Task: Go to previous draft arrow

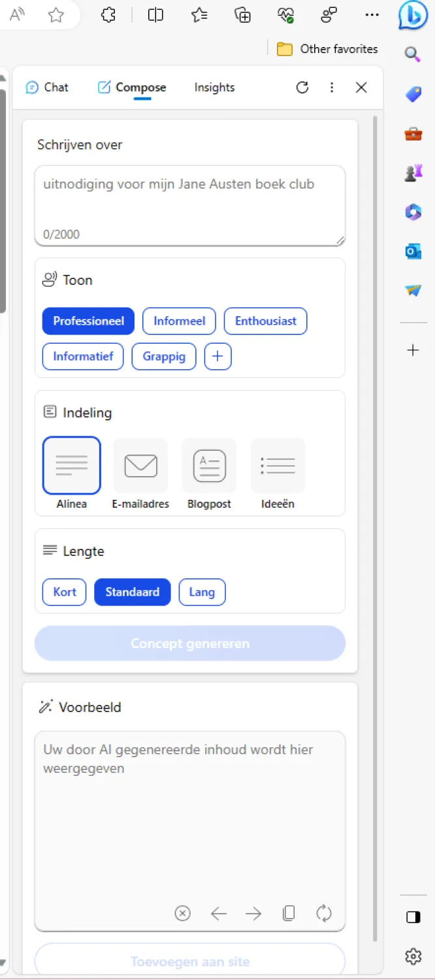Action: 219,913
